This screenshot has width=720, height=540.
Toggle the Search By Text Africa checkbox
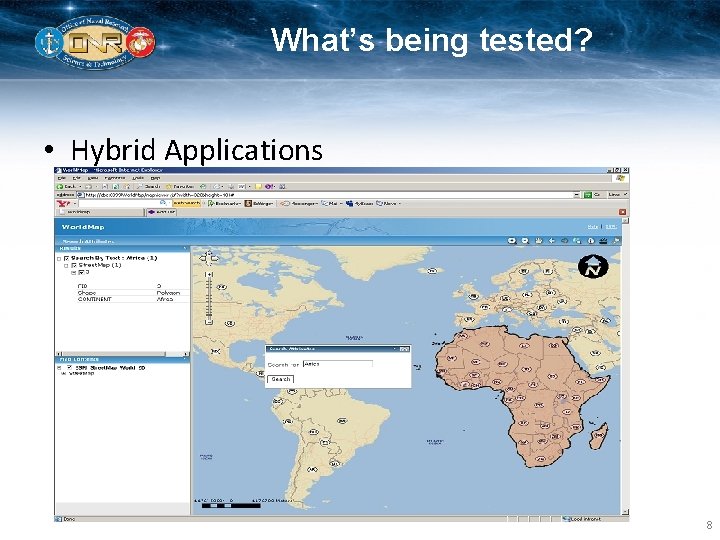pos(67,259)
